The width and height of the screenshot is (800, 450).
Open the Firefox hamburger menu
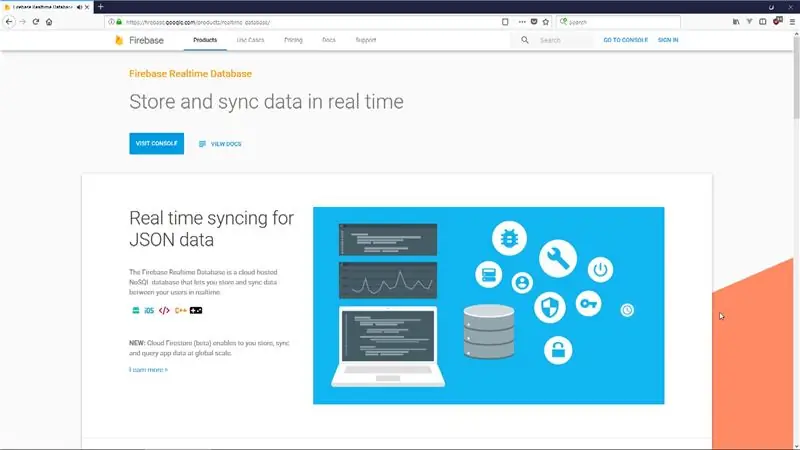[x=792, y=22]
